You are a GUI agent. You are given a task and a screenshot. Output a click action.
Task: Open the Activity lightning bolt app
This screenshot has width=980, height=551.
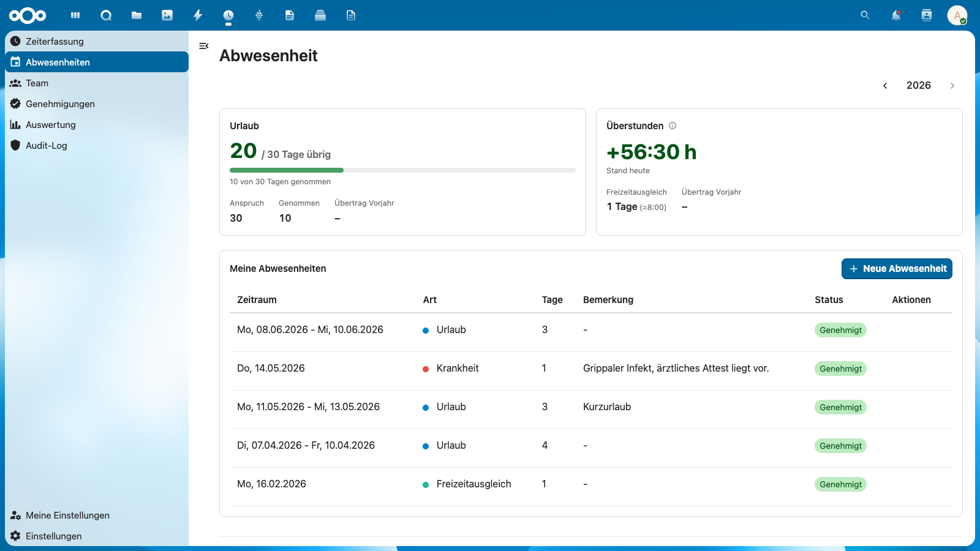click(x=198, y=15)
